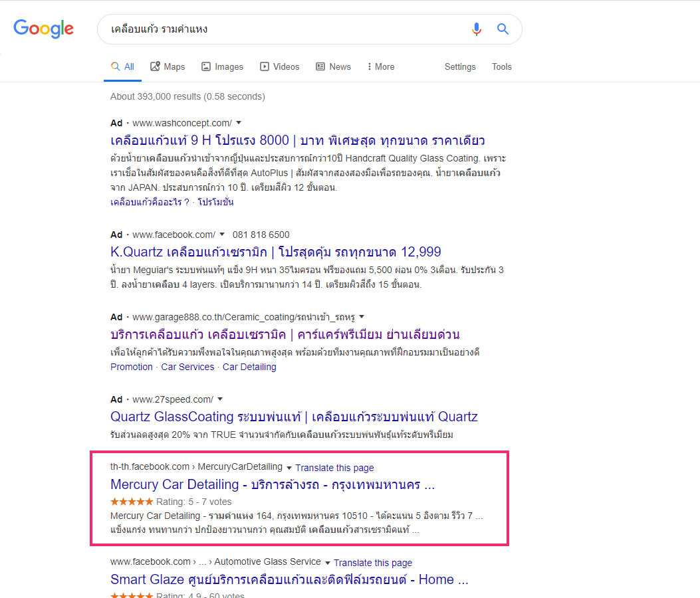Expand dropdown arrow next to washconcept.com ad

[x=239, y=123]
